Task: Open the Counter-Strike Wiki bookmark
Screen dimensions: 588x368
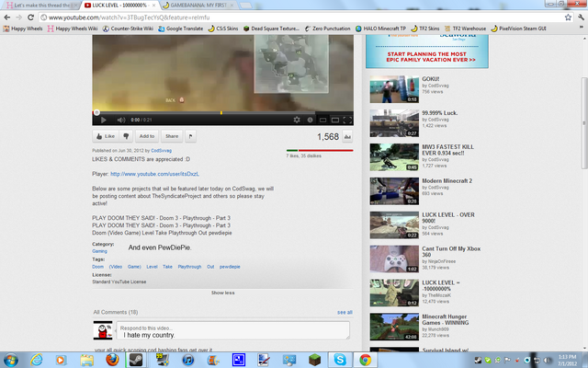Action: [129, 29]
